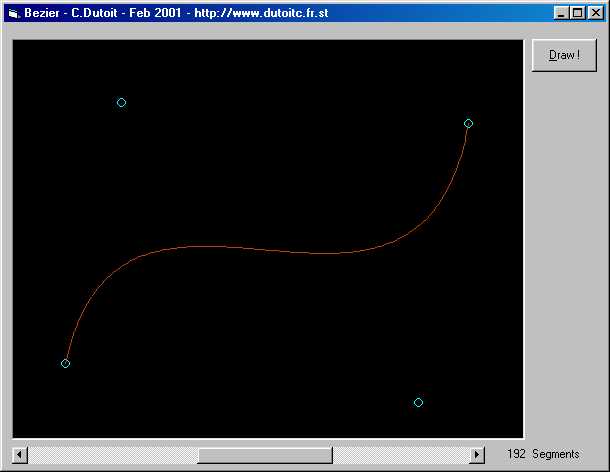Viewport: 610px width, 472px height.
Task: Click the segments scrollbar thumb
Action: 265,455
